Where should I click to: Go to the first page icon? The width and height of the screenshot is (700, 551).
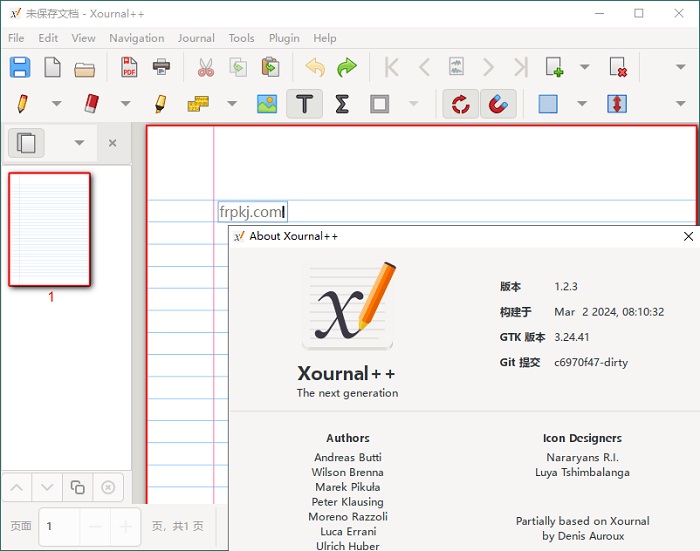coord(392,67)
